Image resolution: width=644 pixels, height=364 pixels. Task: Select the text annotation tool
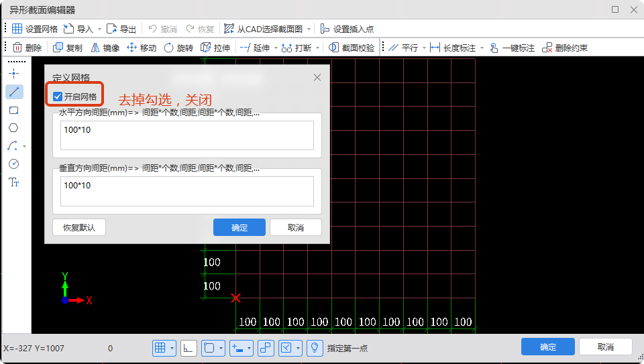(14, 182)
